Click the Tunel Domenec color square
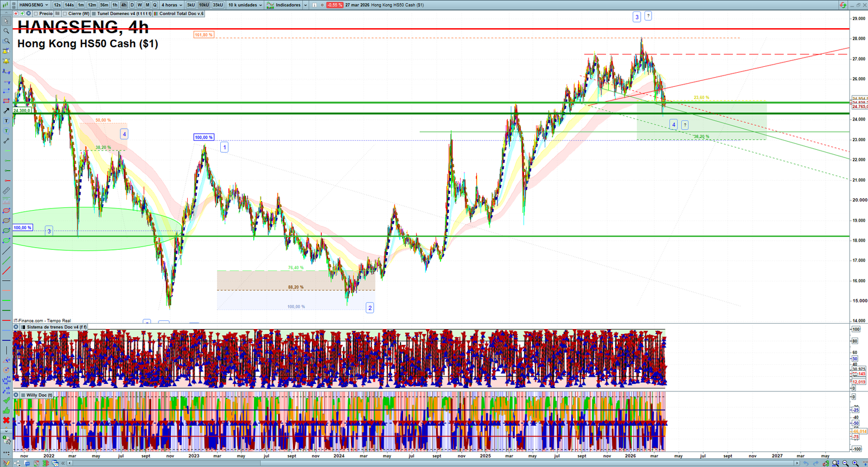868x467 pixels. (x=94, y=14)
